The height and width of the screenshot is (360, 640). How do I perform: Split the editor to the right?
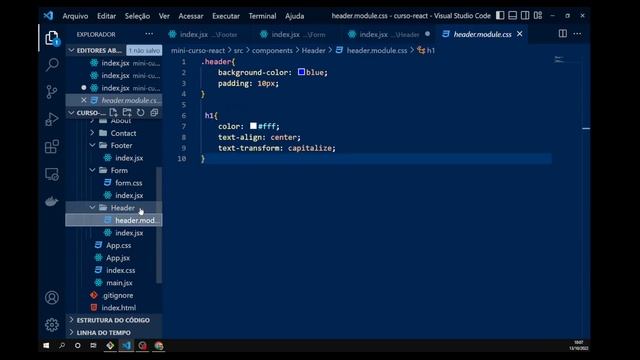click(x=562, y=34)
